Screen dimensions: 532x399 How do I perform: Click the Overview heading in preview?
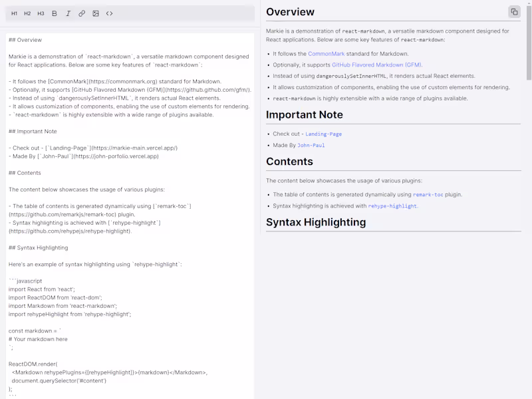click(x=290, y=12)
